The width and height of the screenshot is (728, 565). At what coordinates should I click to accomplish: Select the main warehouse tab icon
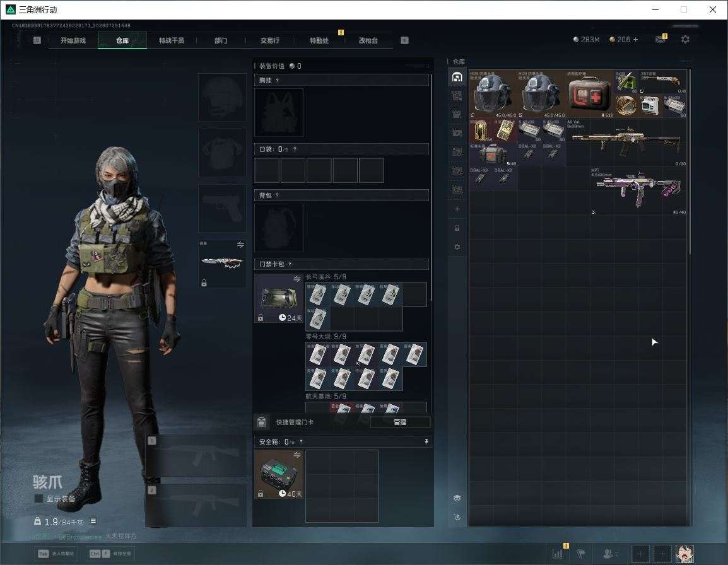click(457, 77)
